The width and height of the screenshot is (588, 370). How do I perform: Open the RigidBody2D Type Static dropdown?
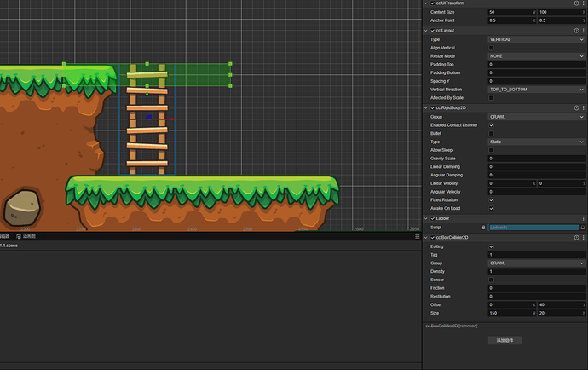click(536, 142)
